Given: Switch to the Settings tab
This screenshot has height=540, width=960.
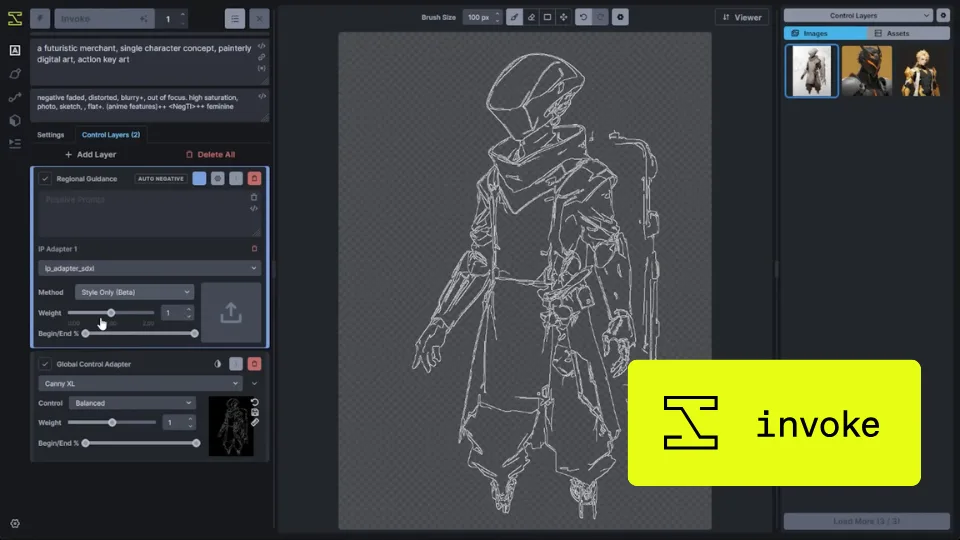Looking at the screenshot, I should (x=50, y=135).
